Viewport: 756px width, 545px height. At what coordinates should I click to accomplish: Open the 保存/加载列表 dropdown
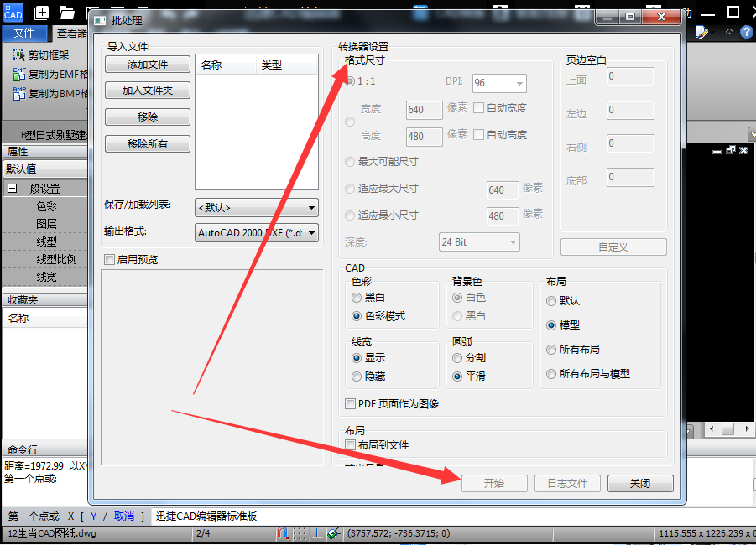click(x=257, y=208)
